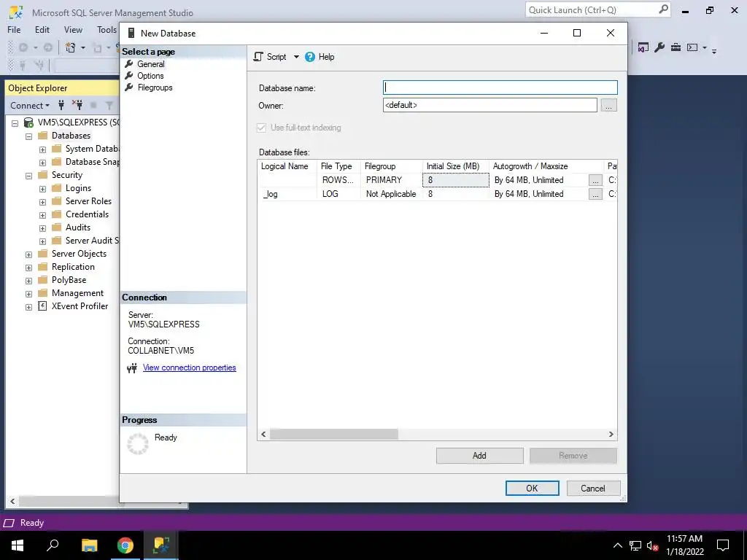
Task: Open View connection properties link
Action: 190,367
